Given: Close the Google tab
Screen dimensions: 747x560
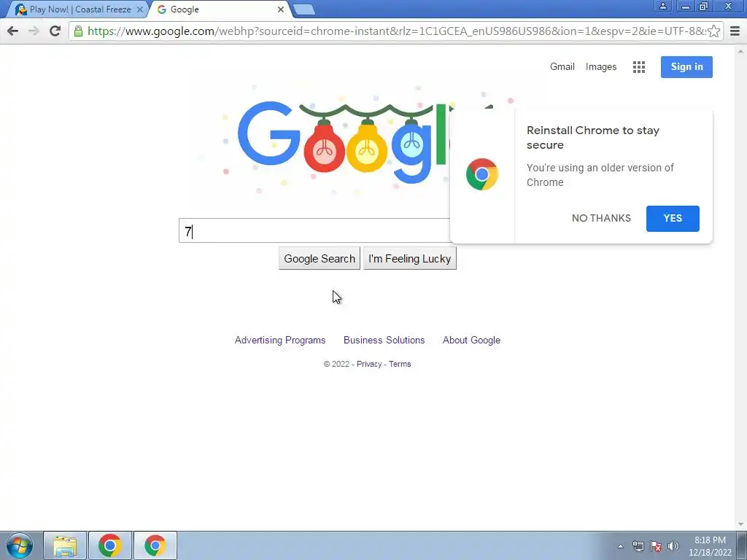Looking at the screenshot, I should 281,9.
